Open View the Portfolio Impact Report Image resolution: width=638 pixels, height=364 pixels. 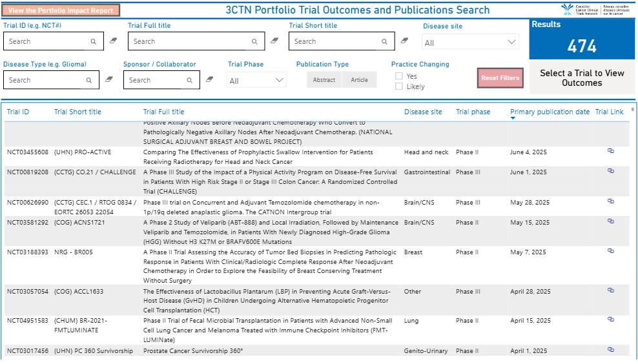61,10
